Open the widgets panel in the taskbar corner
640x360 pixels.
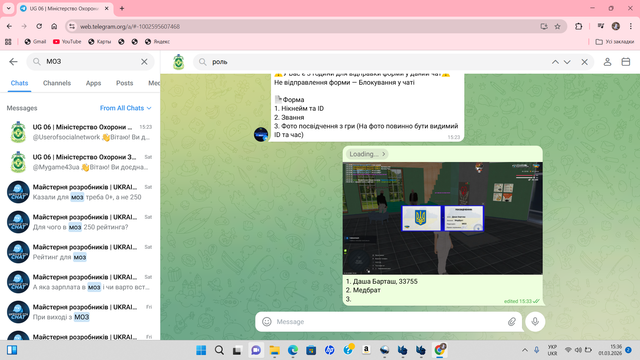(12, 350)
